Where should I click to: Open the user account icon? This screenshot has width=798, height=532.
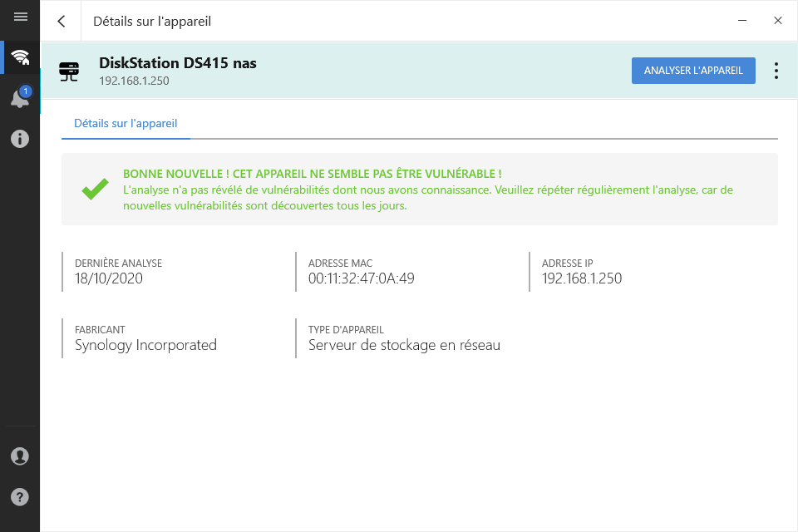point(20,456)
